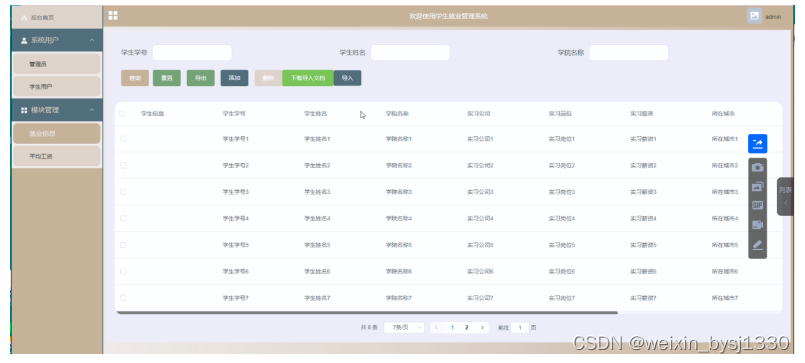Viewport: 805px width, 363px height.
Task: Click the jump-to-page number field
Action: [520, 327]
